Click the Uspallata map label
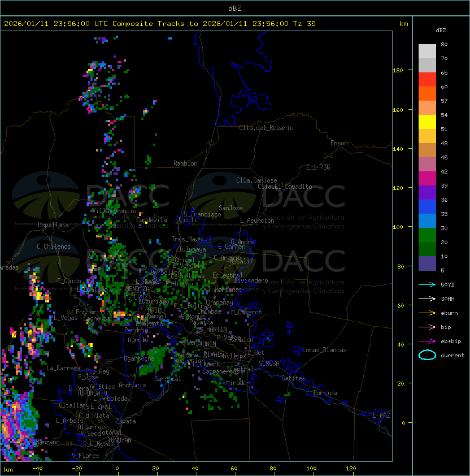Image resolution: width=470 pixels, height=476 pixels. (54, 225)
